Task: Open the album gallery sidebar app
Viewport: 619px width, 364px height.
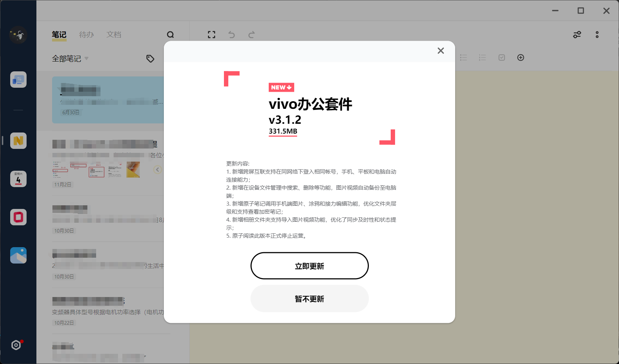Action: pyautogui.click(x=18, y=255)
